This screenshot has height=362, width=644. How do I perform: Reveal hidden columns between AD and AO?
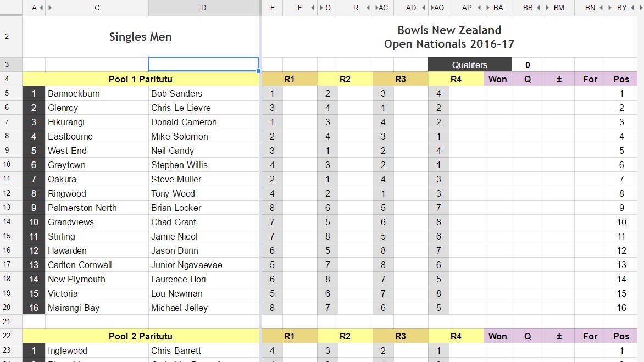pos(429,8)
